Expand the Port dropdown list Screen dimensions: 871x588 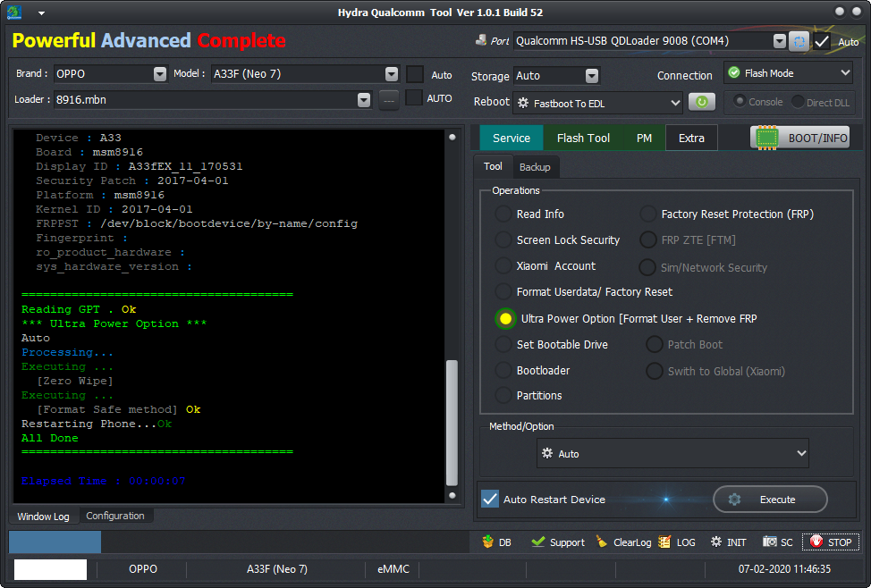[x=780, y=41]
